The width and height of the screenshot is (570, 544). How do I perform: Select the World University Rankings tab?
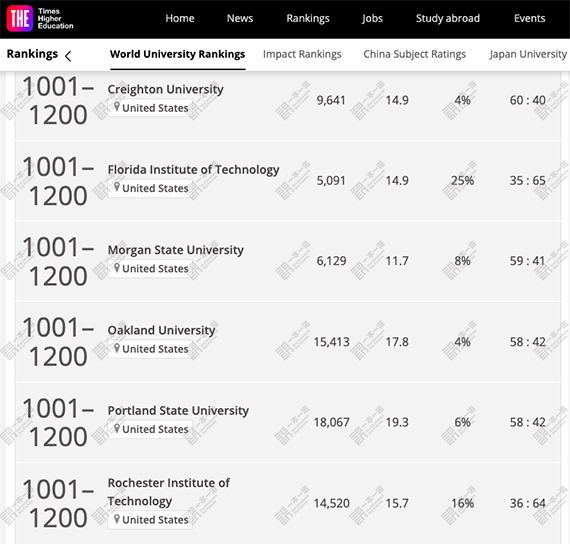coord(177,54)
